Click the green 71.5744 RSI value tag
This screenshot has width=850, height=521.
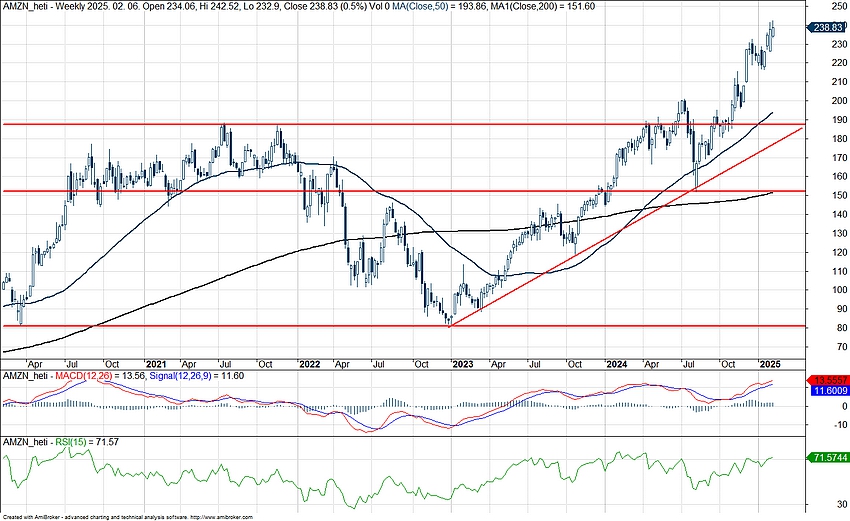[x=828, y=458]
